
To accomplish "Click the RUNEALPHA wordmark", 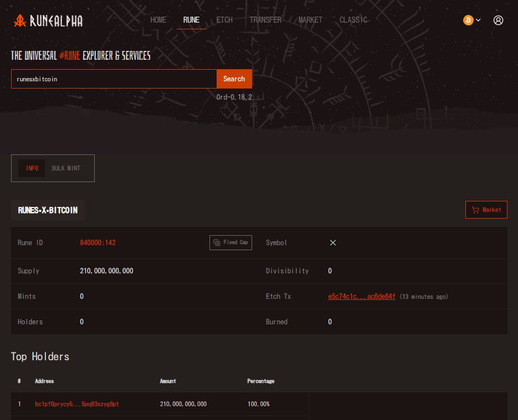I will pyautogui.click(x=56, y=21).
